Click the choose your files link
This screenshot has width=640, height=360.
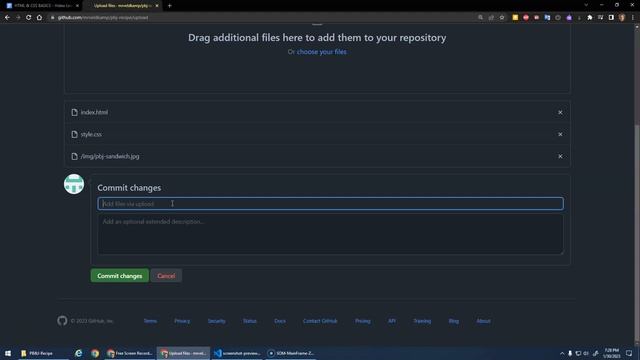click(322, 52)
